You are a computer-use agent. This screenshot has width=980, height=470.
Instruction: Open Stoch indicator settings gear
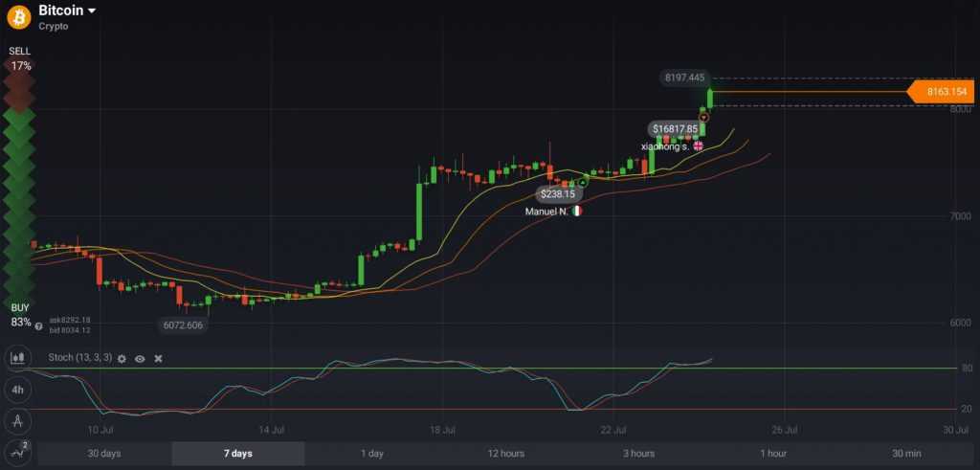(122, 359)
